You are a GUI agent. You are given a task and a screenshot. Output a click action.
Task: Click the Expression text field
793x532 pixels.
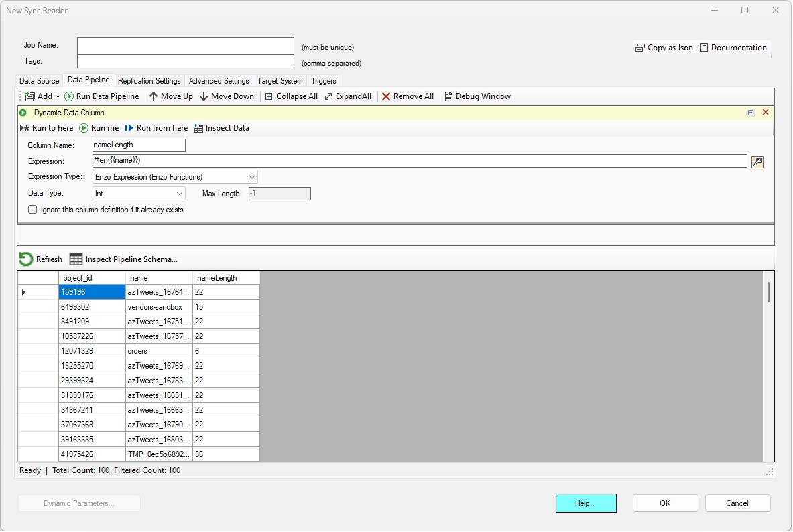pos(420,161)
